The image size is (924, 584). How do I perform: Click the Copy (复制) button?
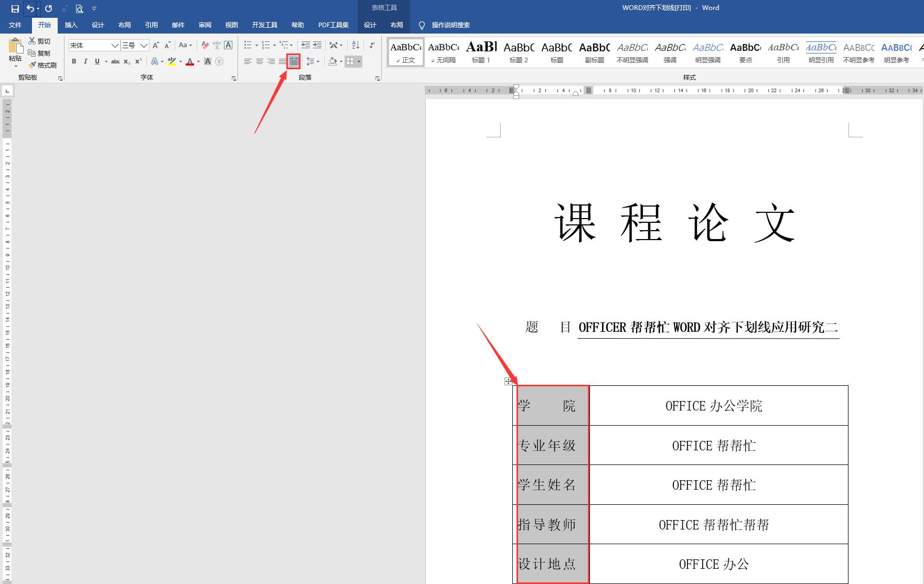tap(39, 53)
